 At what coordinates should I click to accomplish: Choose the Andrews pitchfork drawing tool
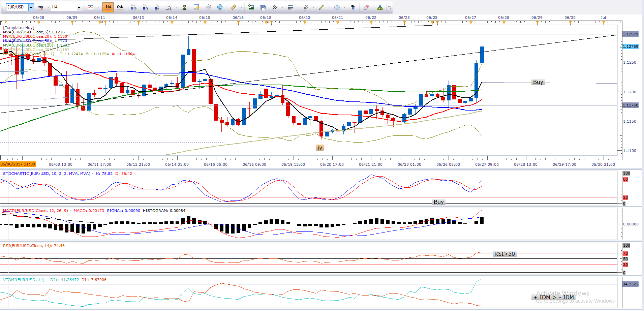[275, 7]
